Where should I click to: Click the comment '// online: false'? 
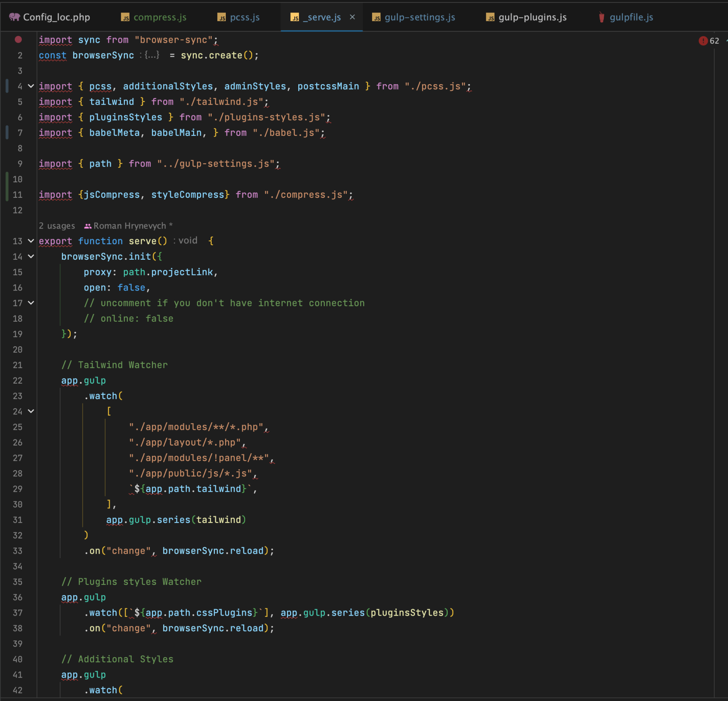[128, 319]
